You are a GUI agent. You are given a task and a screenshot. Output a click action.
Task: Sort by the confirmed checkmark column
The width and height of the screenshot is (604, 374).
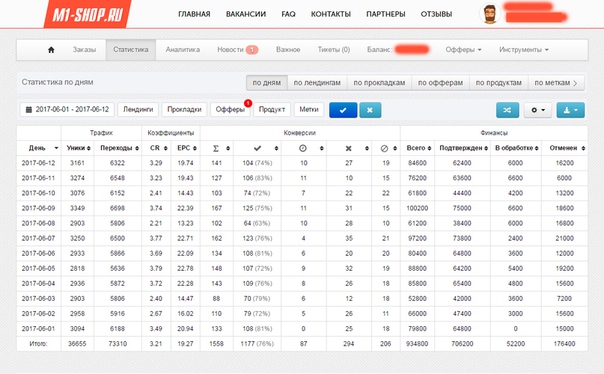click(x=257, y=148)
